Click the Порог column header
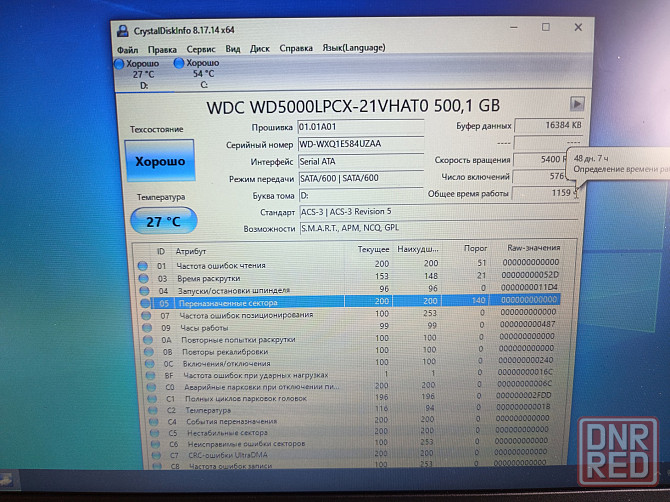The image size is (670, 502). (475, 248)
